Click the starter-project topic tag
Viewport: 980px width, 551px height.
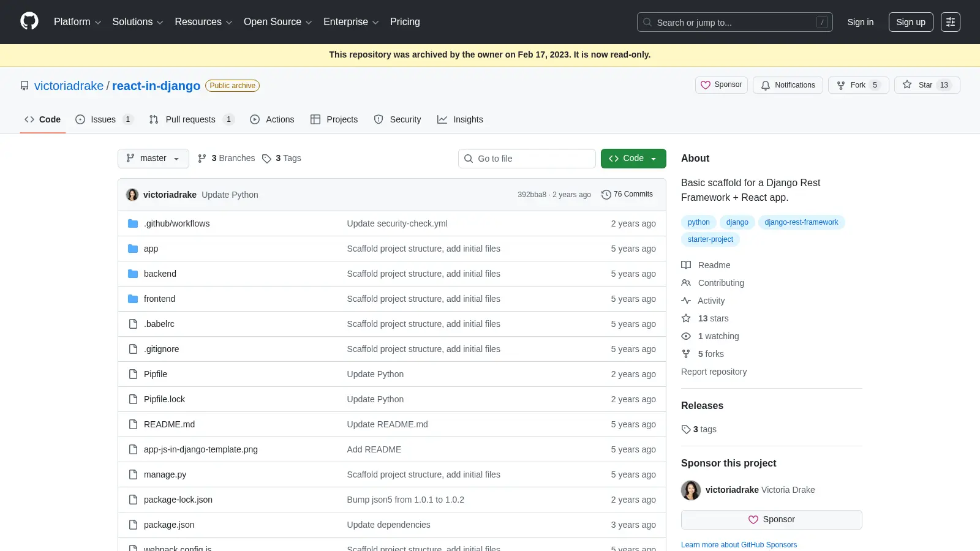710,239
